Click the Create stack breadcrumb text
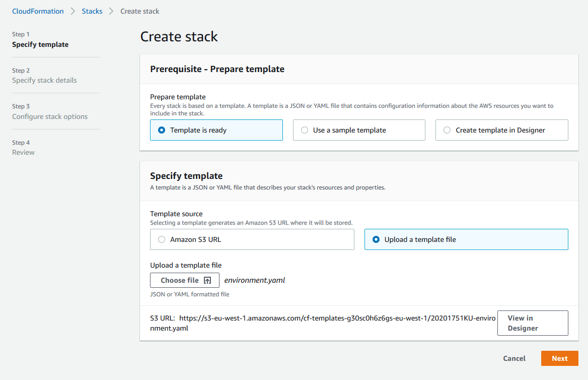 point(140,11)
